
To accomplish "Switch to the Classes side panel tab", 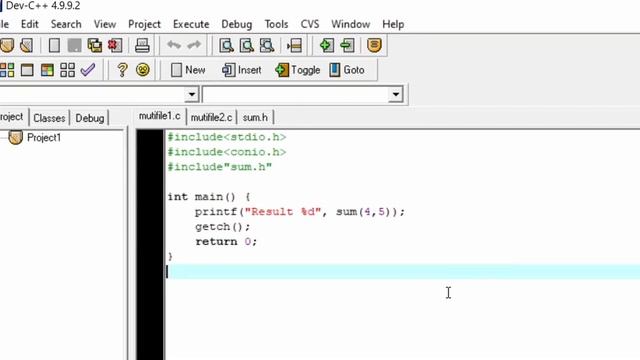I will coord(49,118).
